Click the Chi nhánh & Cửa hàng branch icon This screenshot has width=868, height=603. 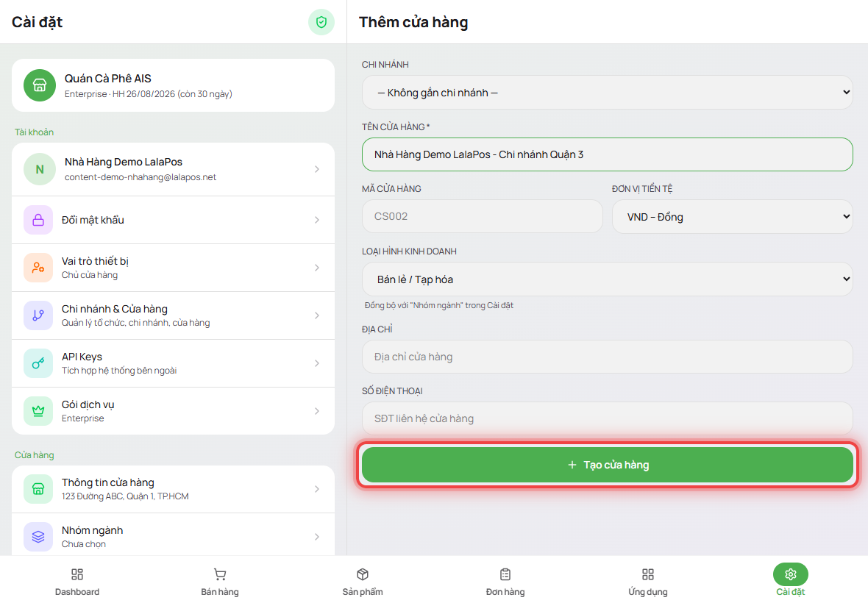38,315
